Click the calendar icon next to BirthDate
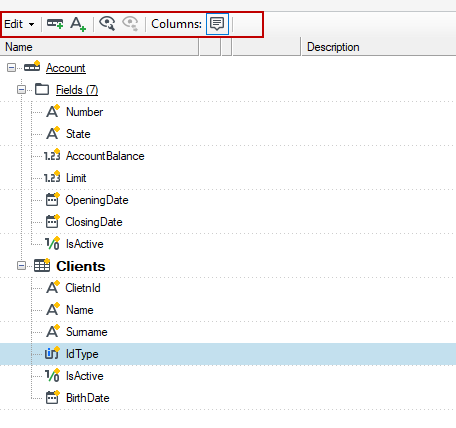This screenshot has height=428, width=456. 53,397
